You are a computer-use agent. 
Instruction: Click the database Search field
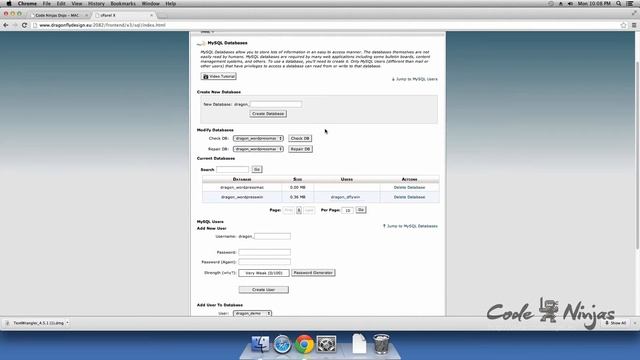(x=232, y=169)
